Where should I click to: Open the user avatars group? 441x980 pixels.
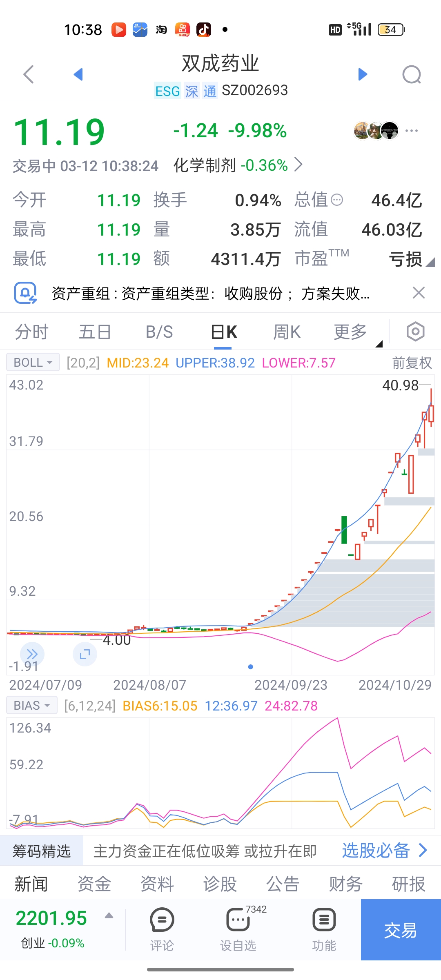(376, 131)
